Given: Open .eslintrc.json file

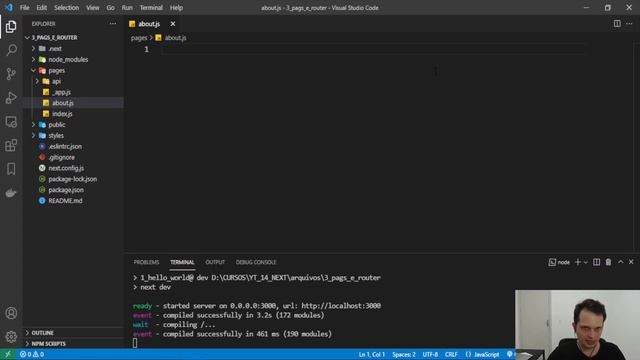Looking at the screenshot, I should click(x=65, y=146).
